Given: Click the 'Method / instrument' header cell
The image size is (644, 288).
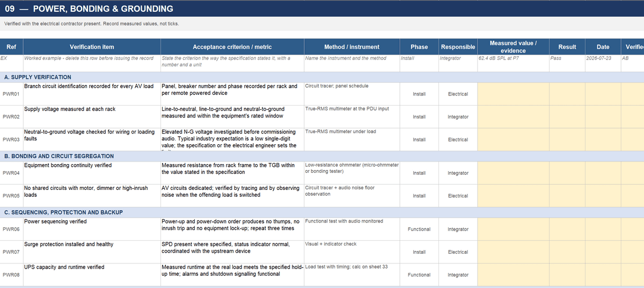Looking at the screenshot, I should [352, 47].
